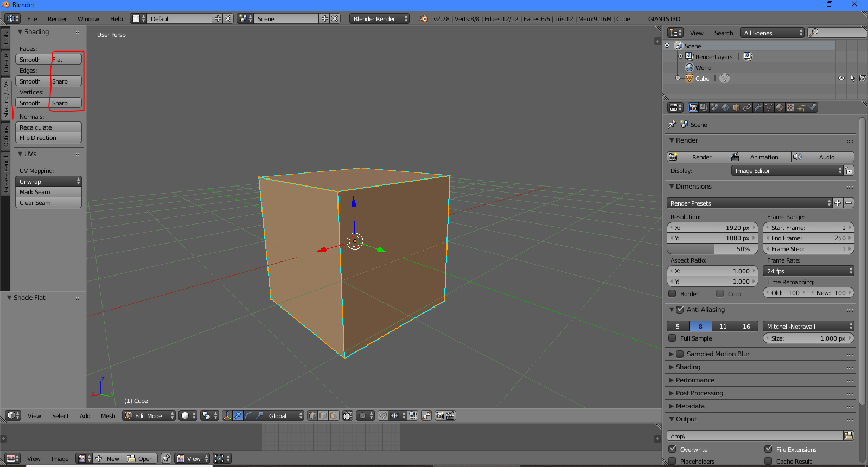
Task: Open the Render Presets dropdown
Action: point(749,203)
